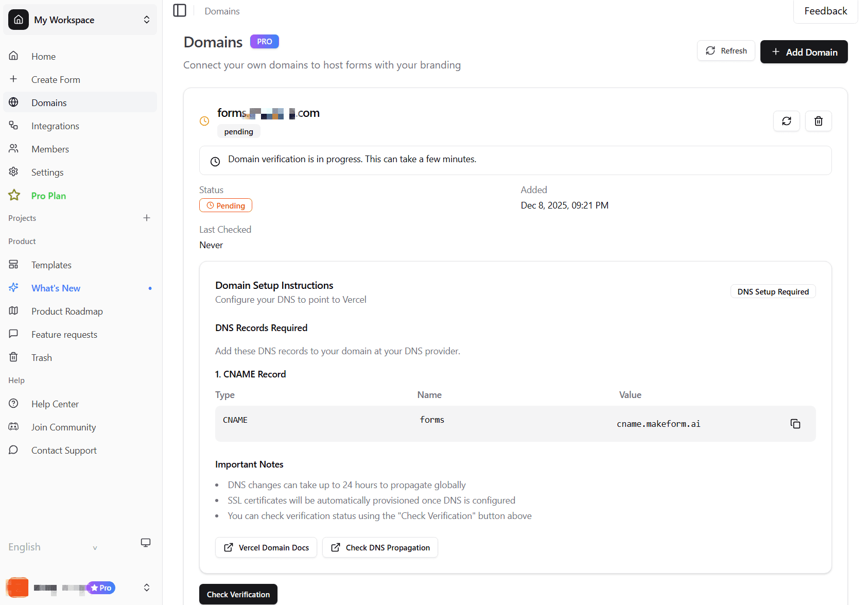Expand the user account menu
This screenshot has height=605, width=868.
tap(146, 587)
